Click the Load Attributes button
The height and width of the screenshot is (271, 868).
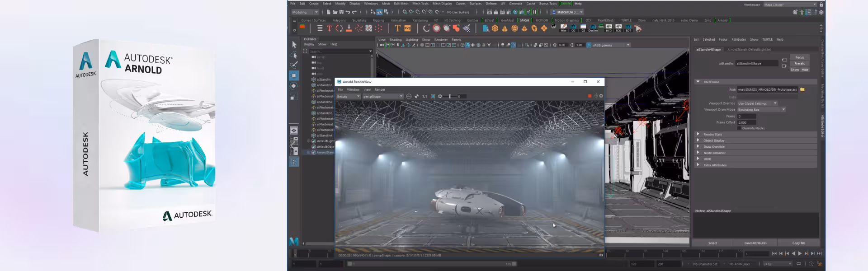click(x=755, y=243)
